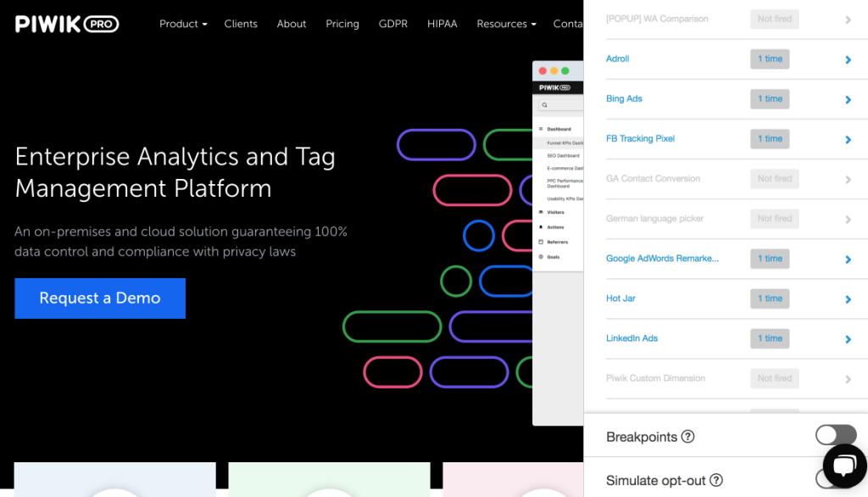This screenshot has width=868, height=497.
Task: Go to the Clients page
Action: (241, 24)
